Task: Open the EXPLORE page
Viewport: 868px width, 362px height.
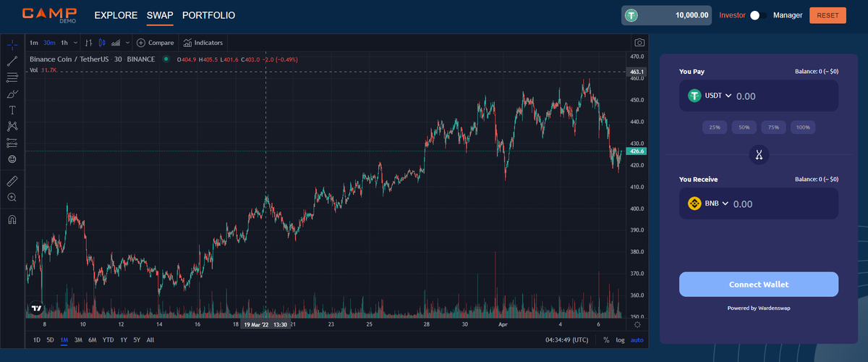Action: tap(116, 15)
